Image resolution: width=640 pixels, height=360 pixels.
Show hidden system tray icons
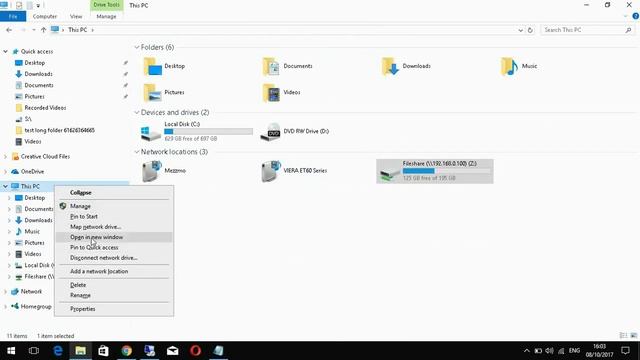coord(527,351)
